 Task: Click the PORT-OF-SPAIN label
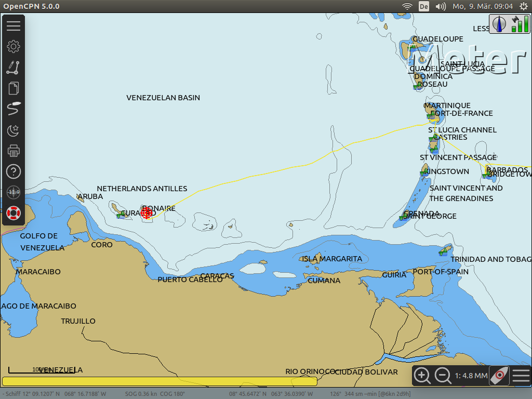[441, 272]
